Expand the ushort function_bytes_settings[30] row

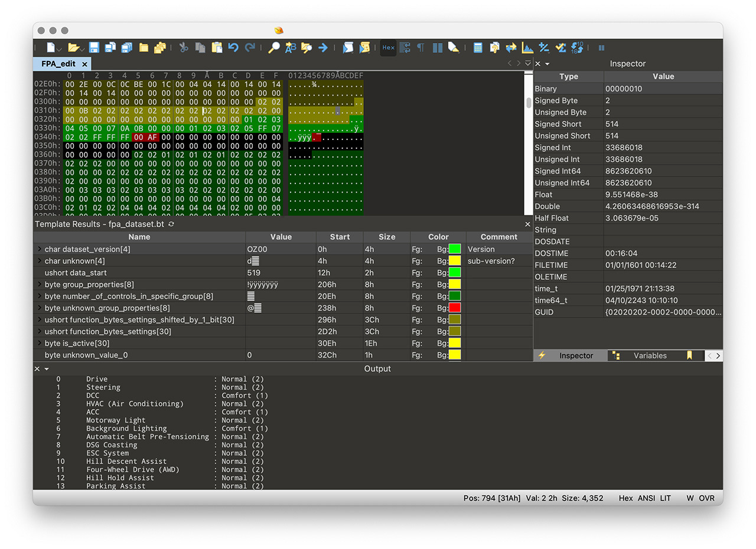point(40,331)
